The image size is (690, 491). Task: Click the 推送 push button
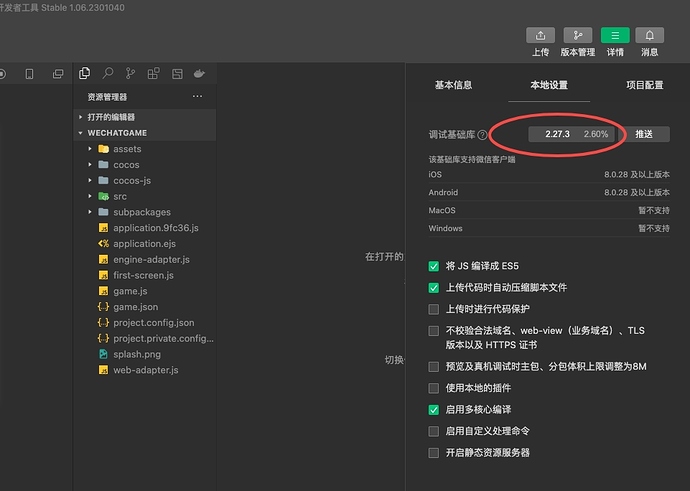[x=644, y=134]
